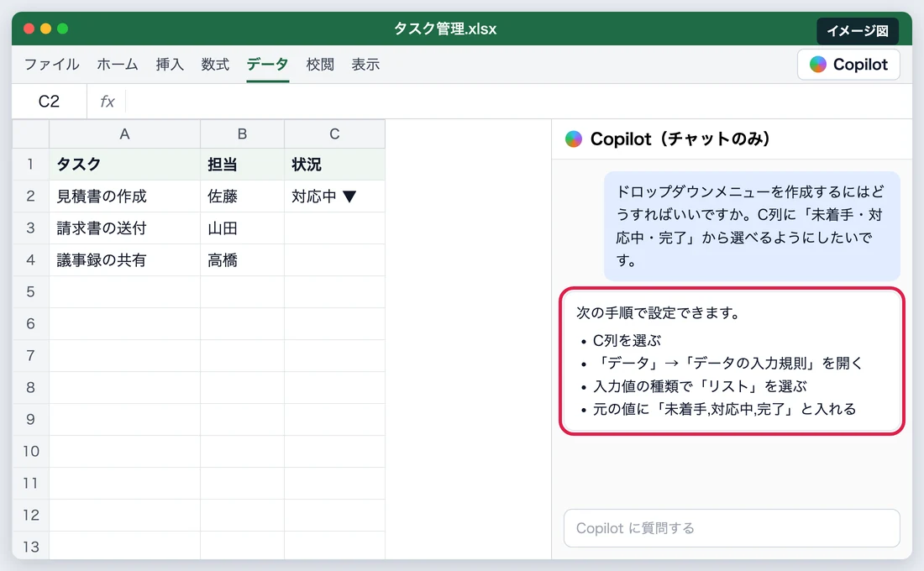Click the bullet about データの入力規則
This screenshot has width=924, height=571.
(728, 363)
